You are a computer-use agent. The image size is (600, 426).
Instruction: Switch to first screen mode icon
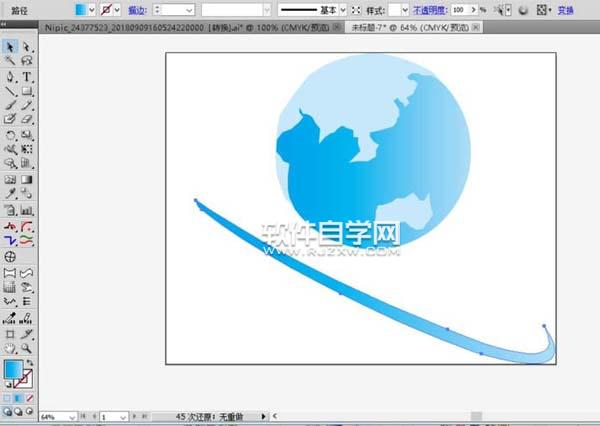tap(7, 412)
